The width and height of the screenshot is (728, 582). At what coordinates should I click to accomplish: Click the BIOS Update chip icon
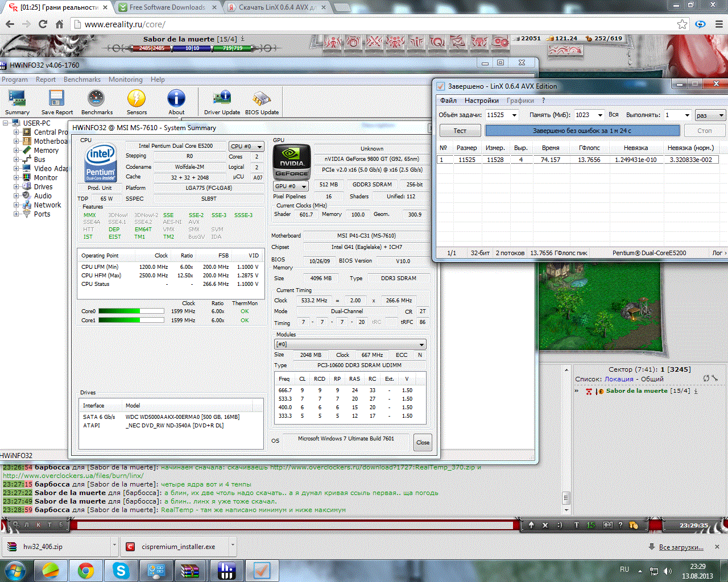point(262,102)
